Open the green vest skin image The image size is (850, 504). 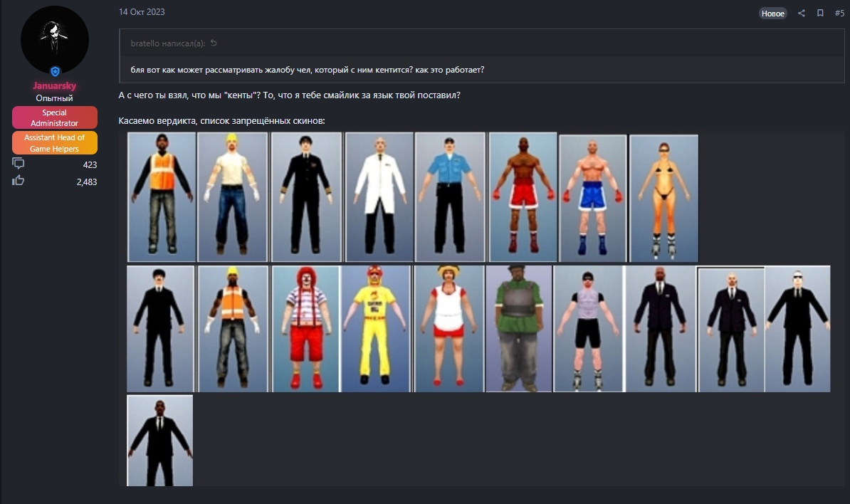pyautogui.click(x=519, y=329)
